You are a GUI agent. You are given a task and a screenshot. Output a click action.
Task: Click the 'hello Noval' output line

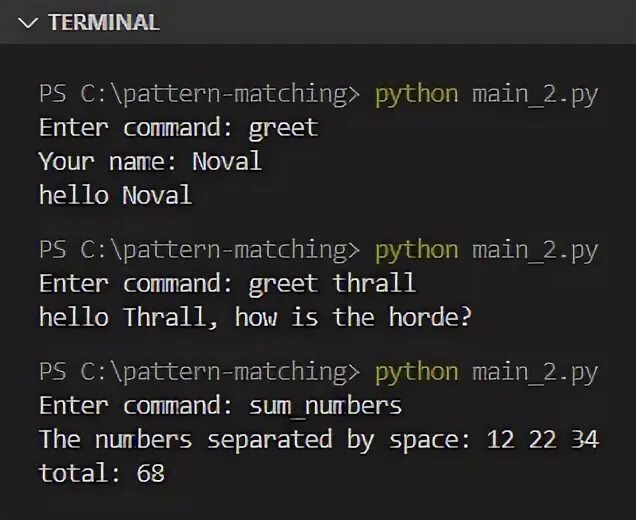115,195
